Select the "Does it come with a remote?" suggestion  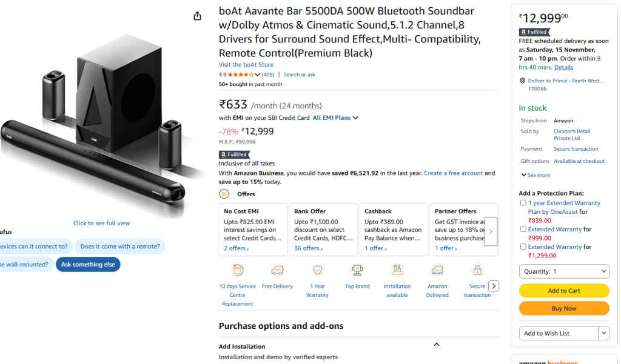pyautogui.click(x=120, y=247)
